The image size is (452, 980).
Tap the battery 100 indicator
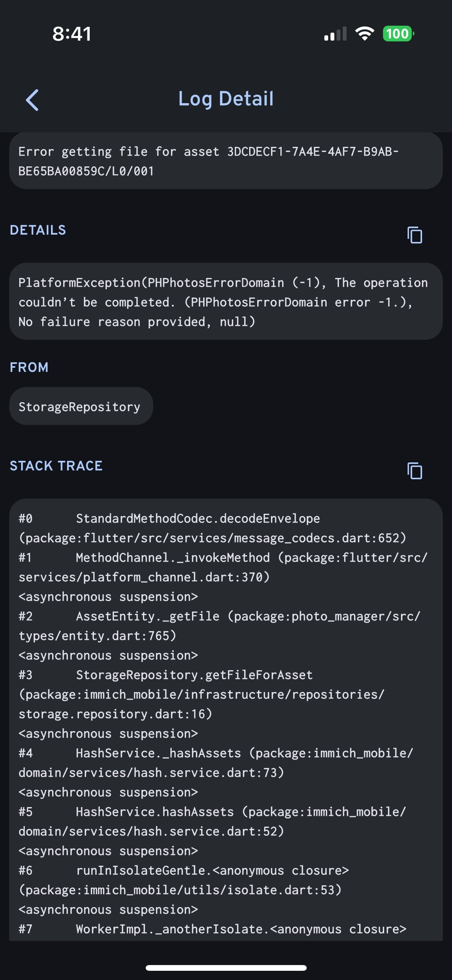click(398, 34)
